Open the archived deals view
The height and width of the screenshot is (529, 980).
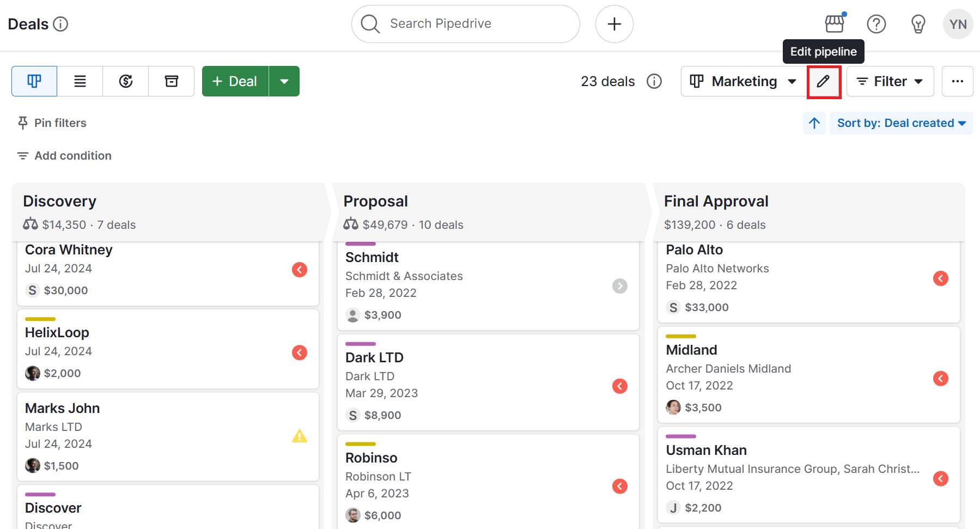171,81
